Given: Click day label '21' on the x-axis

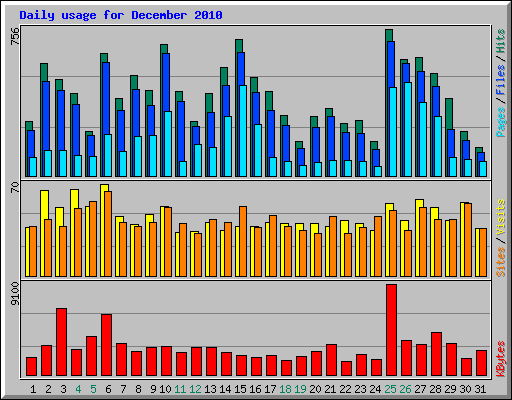Looking at the screenshot, I should click(330, 389).
